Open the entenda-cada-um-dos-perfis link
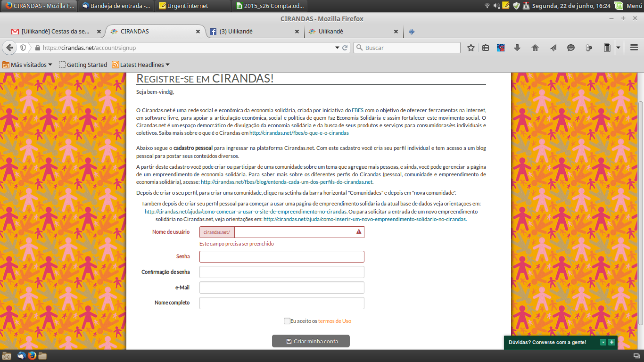The height and width of the screenshot is (362, 644). (287, 181)
